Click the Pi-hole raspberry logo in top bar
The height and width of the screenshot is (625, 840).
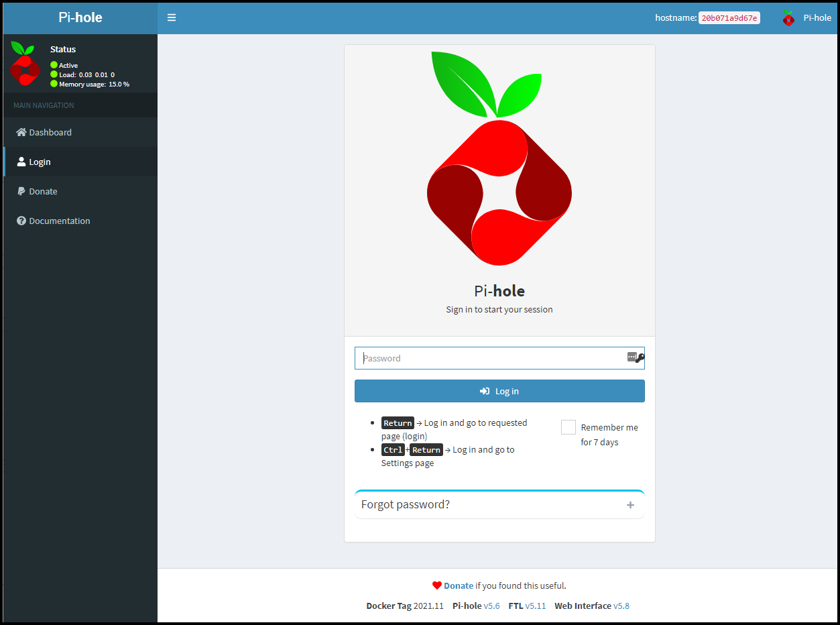point(788,17)
